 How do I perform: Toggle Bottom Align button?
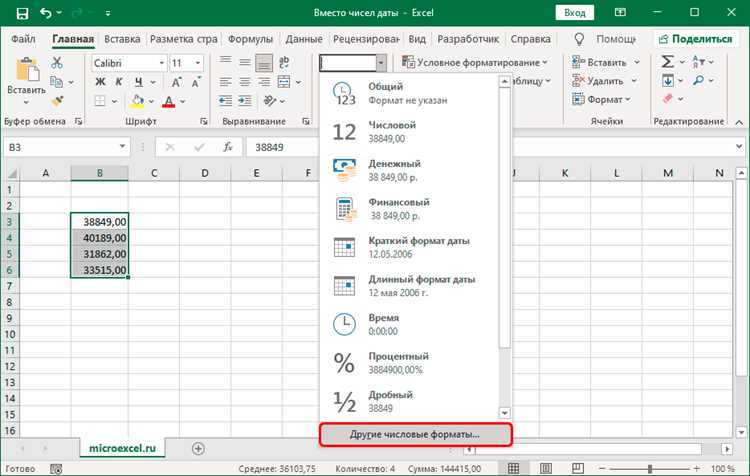(x=264, y=63)
